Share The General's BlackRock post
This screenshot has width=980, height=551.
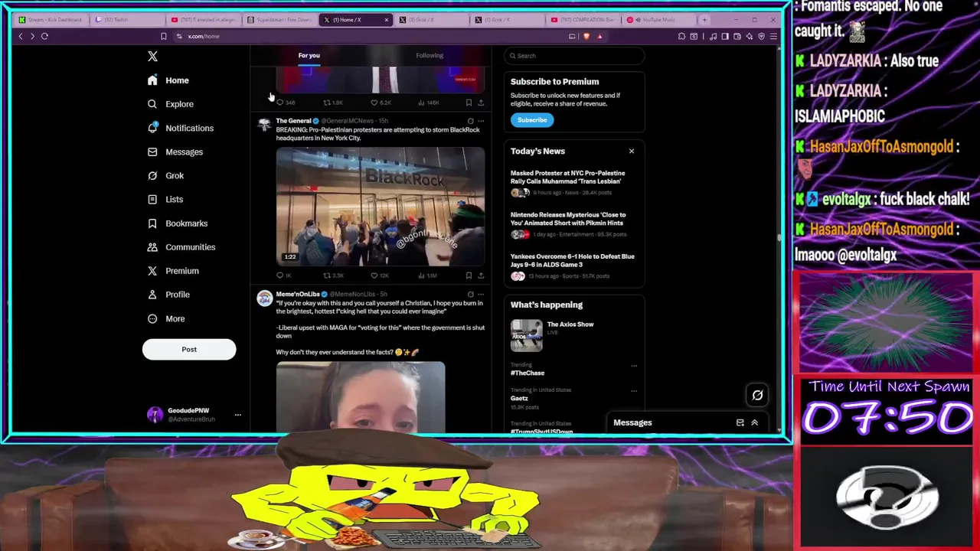pyautogui.click(x=481, y=275)
